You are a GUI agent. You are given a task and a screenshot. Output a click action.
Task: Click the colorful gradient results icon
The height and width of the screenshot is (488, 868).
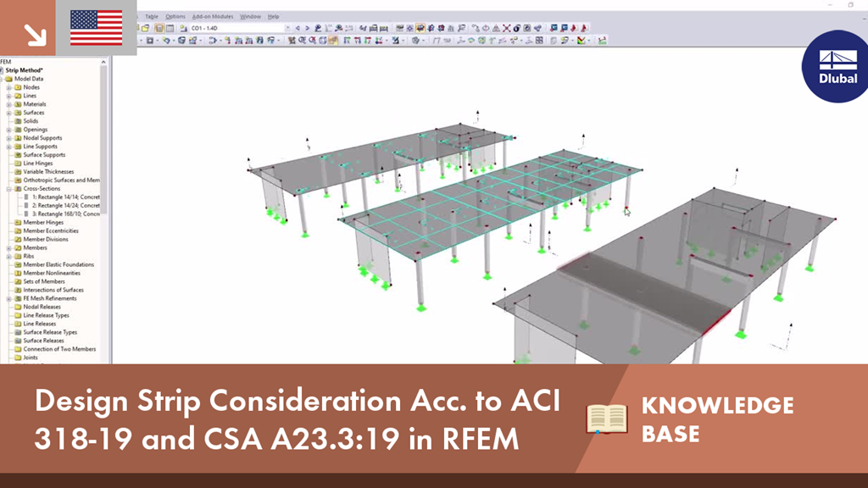[x=581, y=41]
